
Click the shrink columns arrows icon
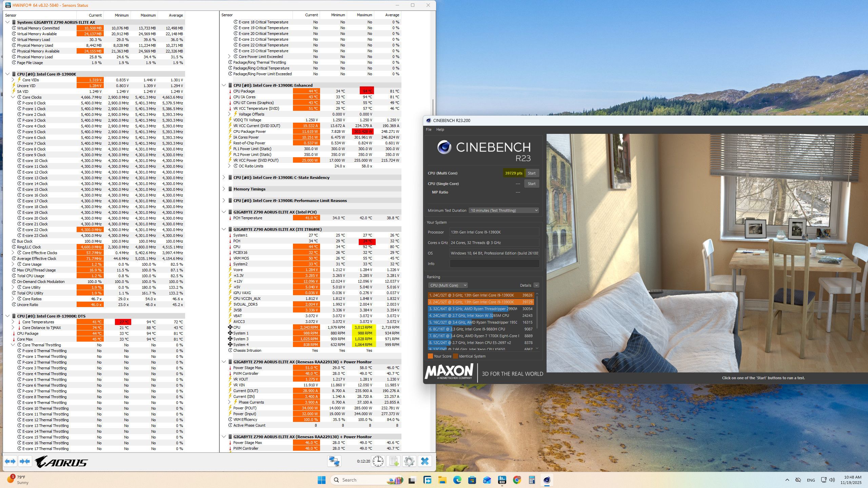pos(25,461)
